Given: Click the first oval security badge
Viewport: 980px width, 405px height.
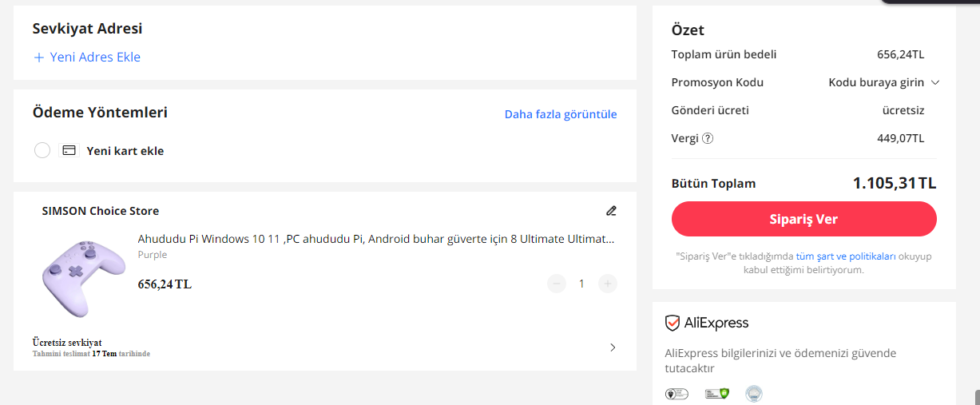Looking at the screenshot, I should (676, 393).
